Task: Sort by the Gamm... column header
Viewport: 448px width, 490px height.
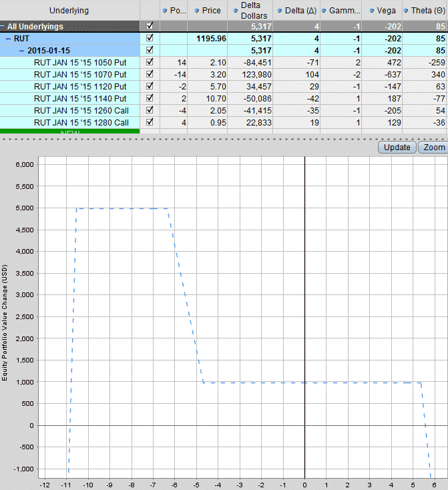Action: point(341,10)
